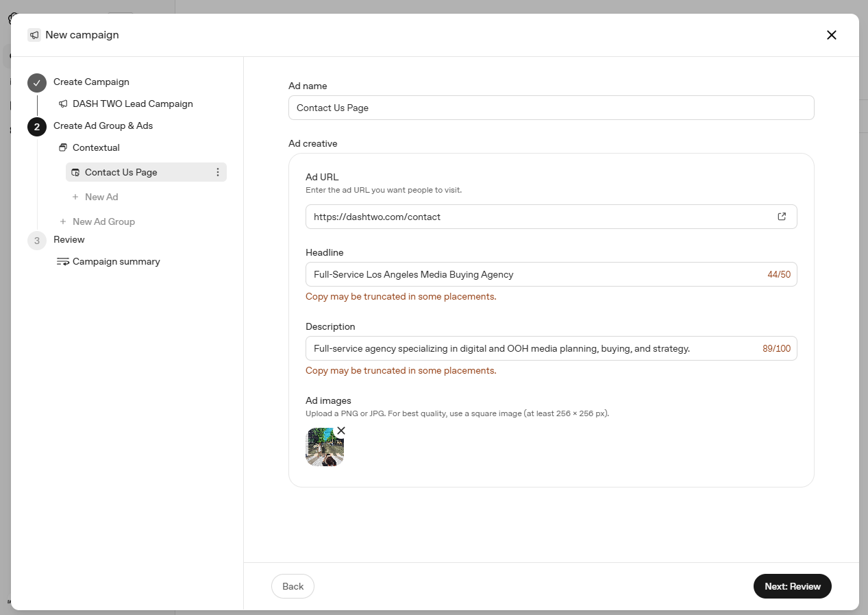
Task: Close the New campaign dialog
Action: click(x=832, y=35)
